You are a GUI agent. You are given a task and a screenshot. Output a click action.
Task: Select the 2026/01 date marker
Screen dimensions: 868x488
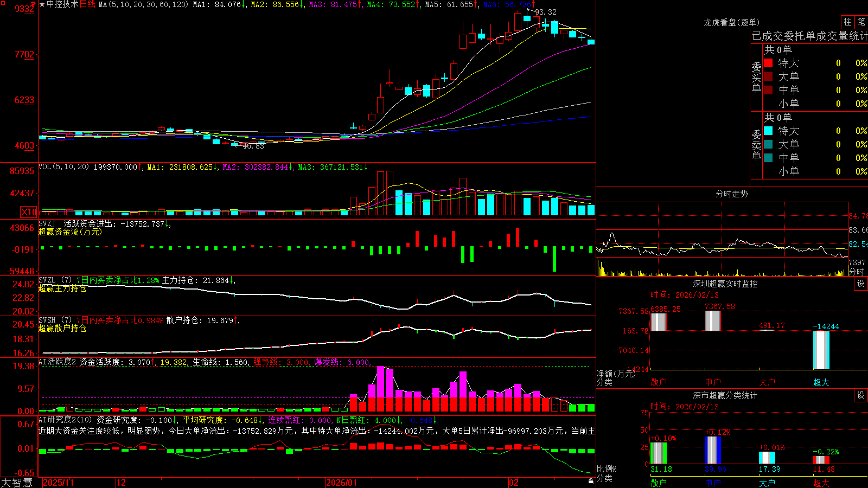341,483
